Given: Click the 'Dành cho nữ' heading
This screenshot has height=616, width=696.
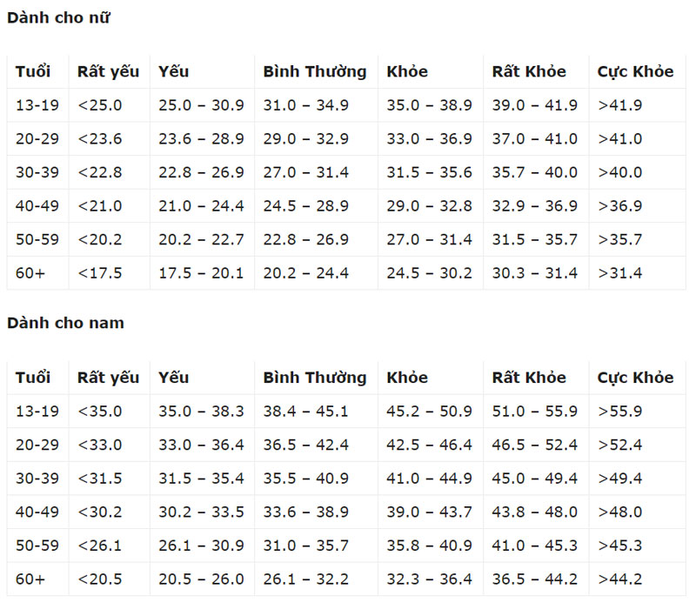Looking at the screenshot, I should tap(58, 17).
